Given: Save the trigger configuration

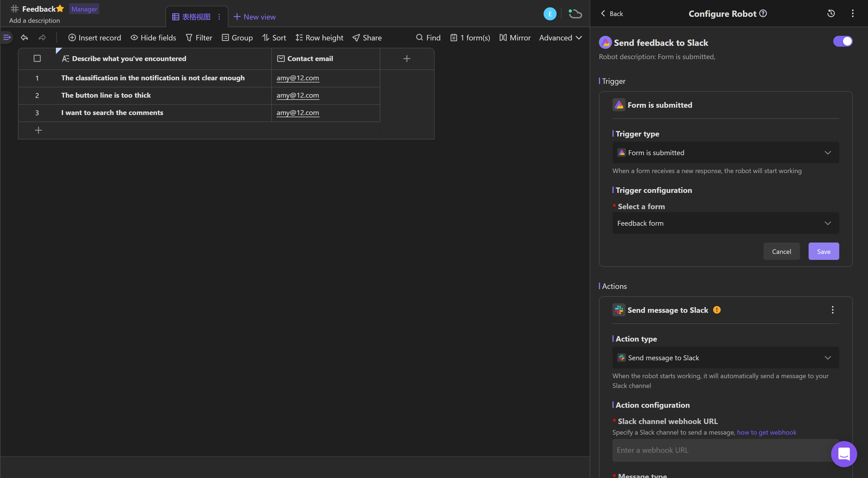Looking at the screenshot, I should (824, 251).
